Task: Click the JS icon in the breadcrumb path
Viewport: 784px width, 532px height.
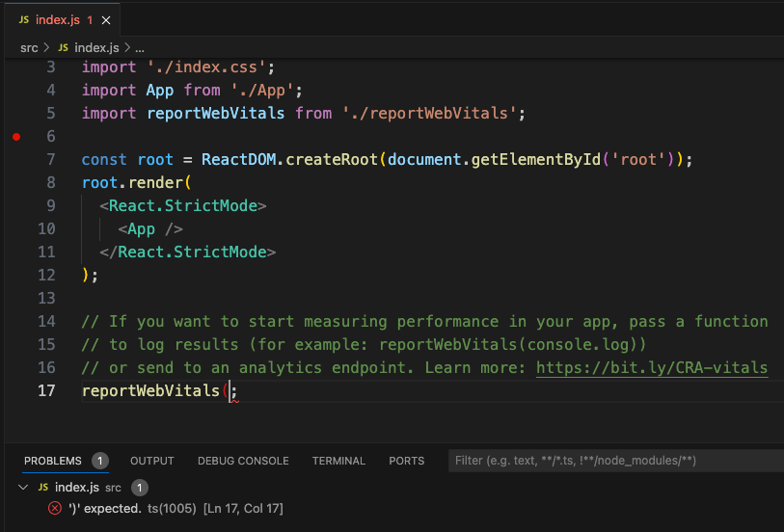Action: 64,47
